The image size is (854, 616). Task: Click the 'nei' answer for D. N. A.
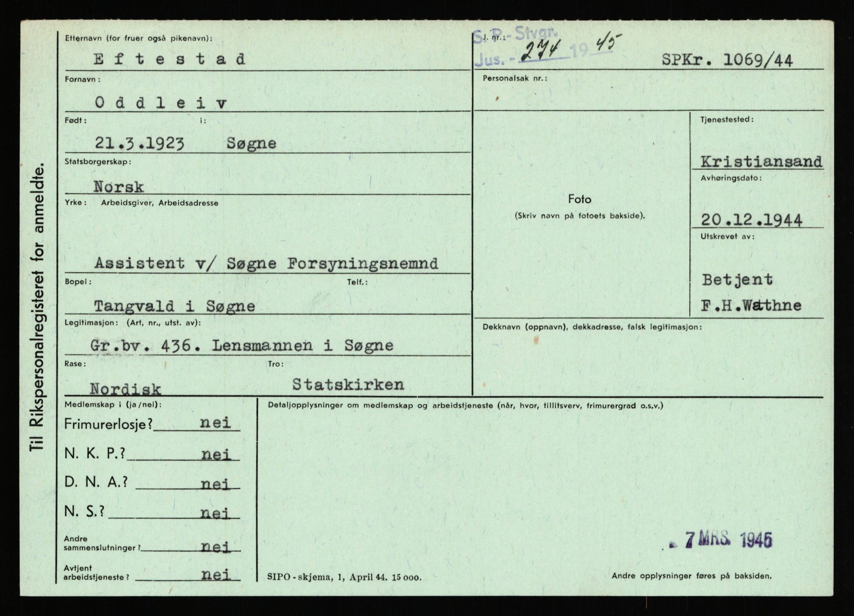coord(216,484)
